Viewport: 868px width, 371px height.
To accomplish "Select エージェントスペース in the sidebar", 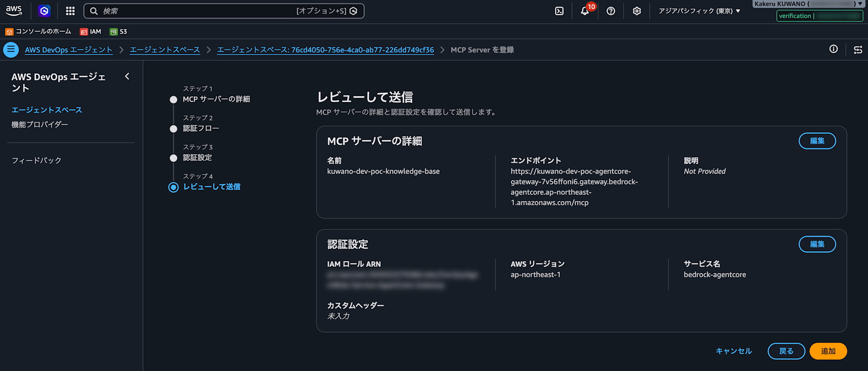I will pos(47,110).
